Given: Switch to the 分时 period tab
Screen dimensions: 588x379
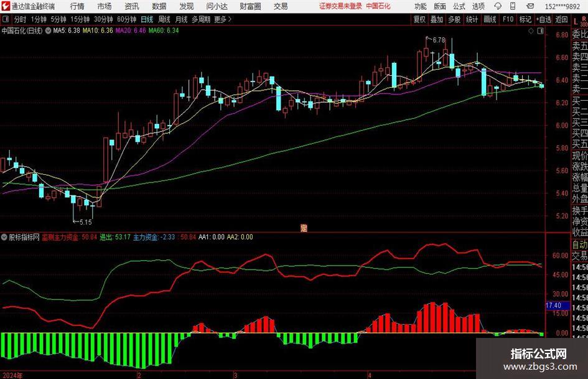Looking at the screenshot, I should [x=21, y=19].
